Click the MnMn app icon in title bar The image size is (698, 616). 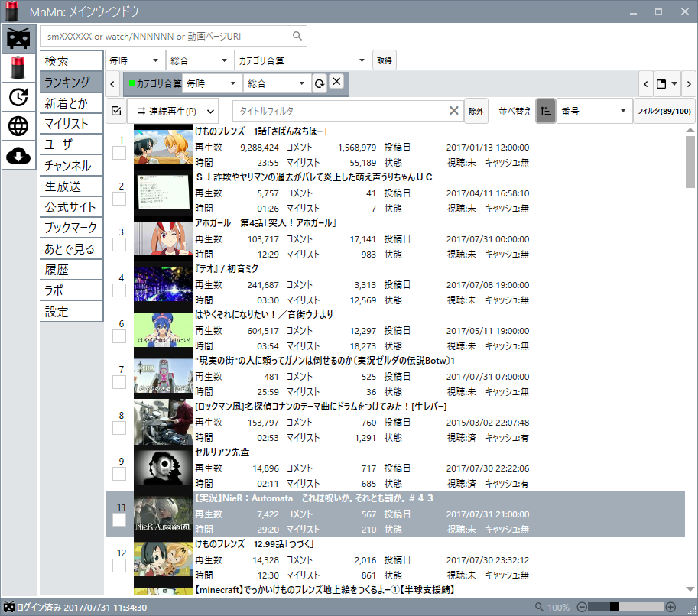pyautogui.click(x=12, y=11)
